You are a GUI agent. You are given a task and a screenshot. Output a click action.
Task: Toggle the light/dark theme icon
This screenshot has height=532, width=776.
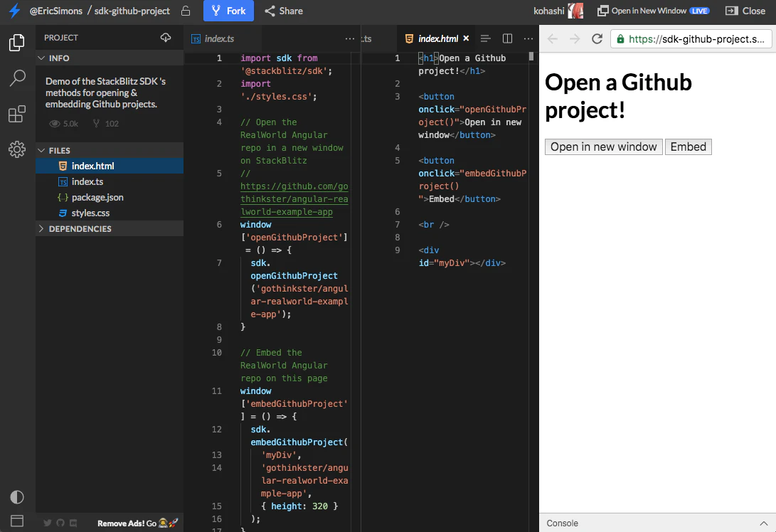(17, 497)
